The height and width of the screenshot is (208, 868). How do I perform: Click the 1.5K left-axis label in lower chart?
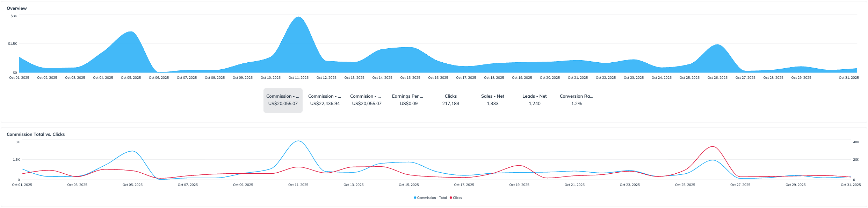[16, 160]
